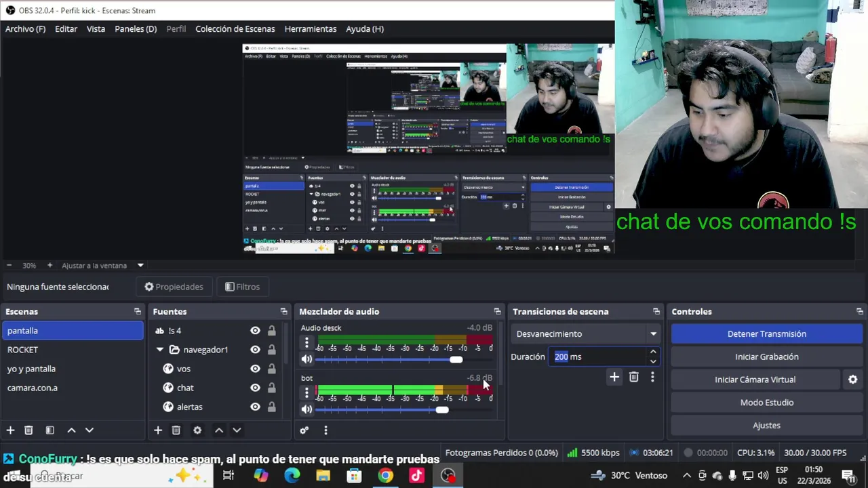This screenshot has height=488, width=868.
Task: Enable Modo Estudio
Action: (767, 403)
